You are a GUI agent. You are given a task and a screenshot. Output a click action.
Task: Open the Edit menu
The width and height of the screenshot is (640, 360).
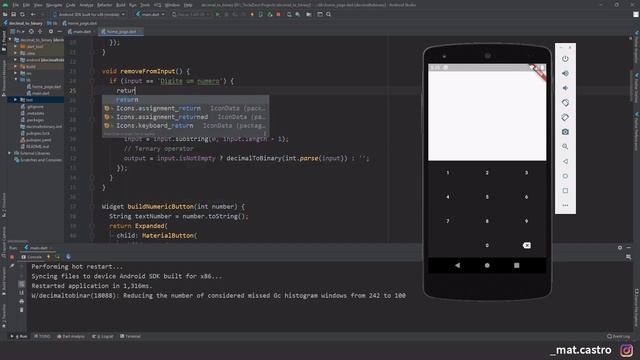coord(26,5)
